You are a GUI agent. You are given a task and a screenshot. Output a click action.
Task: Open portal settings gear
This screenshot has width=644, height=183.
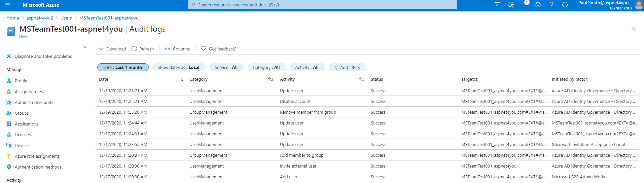pyautogui.click(x=538, y=5)
